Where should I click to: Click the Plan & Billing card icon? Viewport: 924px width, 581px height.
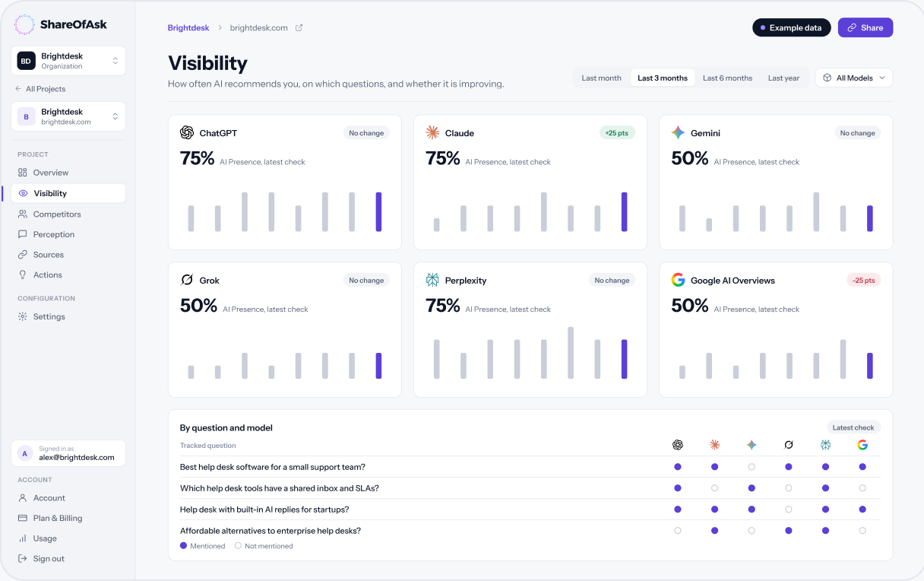pyautogui.click(x=23, y=518)
